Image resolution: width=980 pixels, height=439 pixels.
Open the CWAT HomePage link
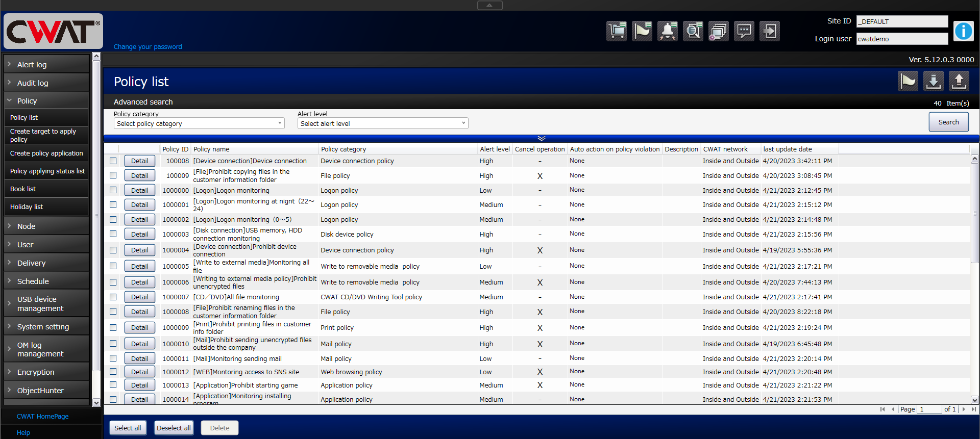point(42,417)
